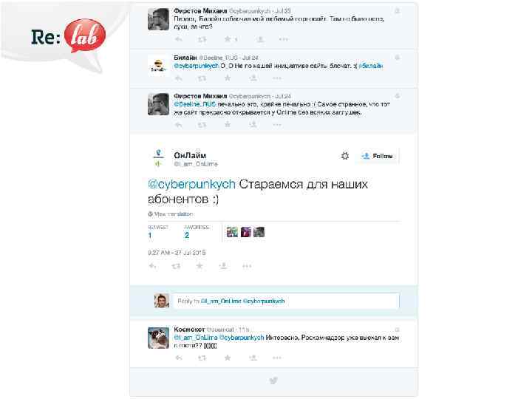Favorite the ОнЛайм main tweet star
Screen dimensions: 532x399
199,266
